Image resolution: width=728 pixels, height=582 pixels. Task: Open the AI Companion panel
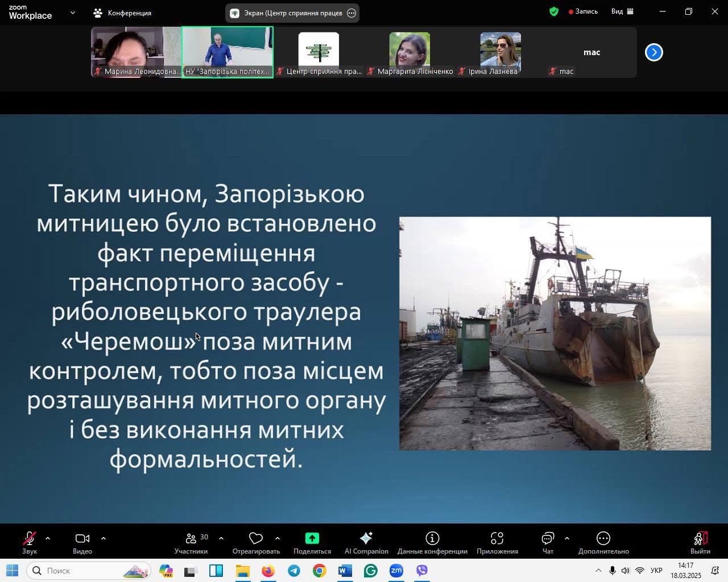pos(366,543)
